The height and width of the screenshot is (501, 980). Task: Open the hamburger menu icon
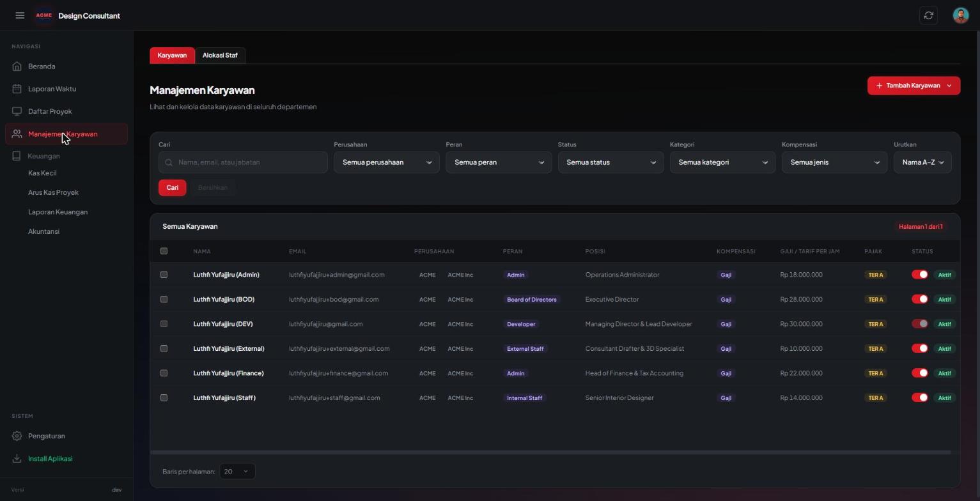coord(20,15)
